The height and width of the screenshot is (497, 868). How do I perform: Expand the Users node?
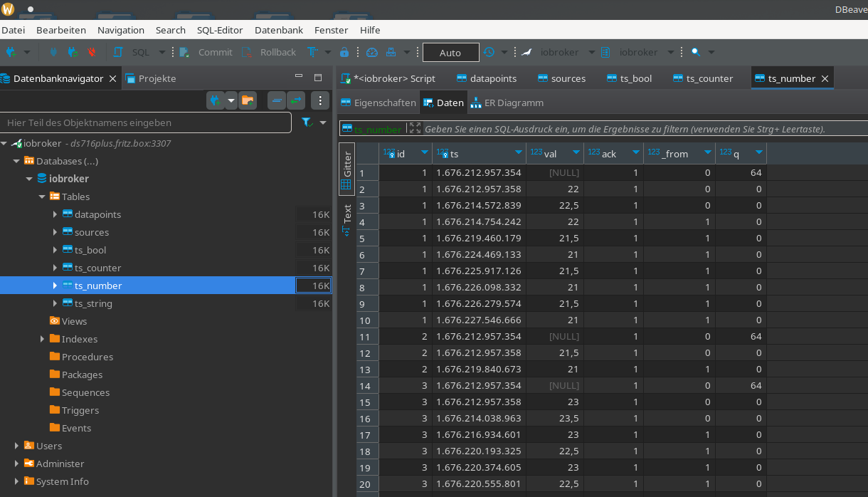tap(16, 446)
